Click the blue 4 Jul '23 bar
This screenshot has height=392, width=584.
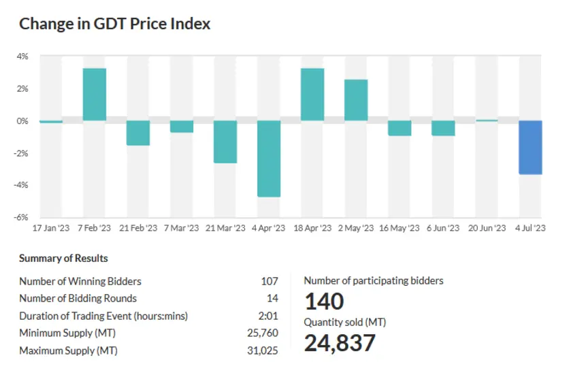(x=530, y=148)
